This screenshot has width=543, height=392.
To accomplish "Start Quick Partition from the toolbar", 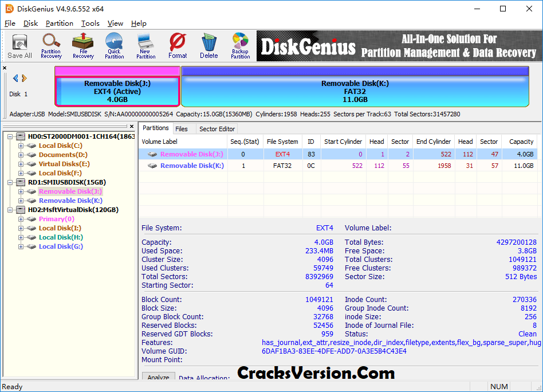I will pos(115,46).
